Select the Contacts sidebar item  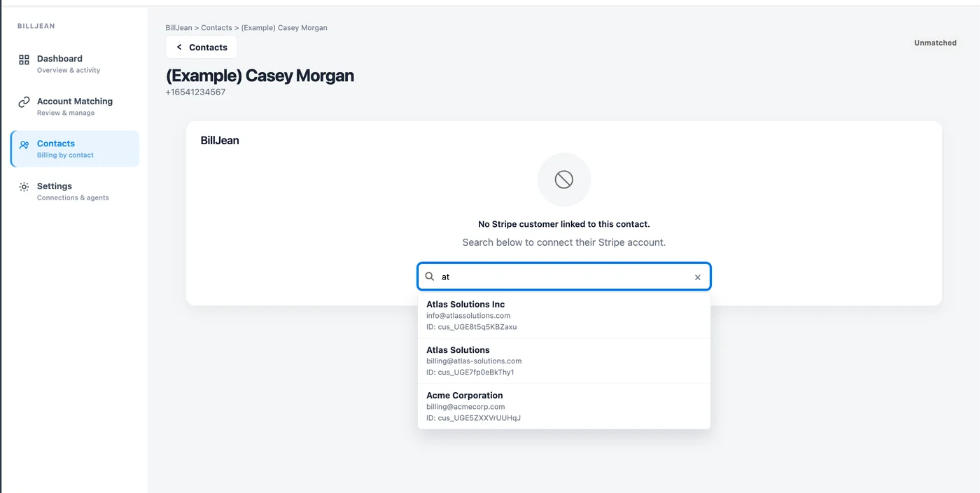[x=75, y=148]
